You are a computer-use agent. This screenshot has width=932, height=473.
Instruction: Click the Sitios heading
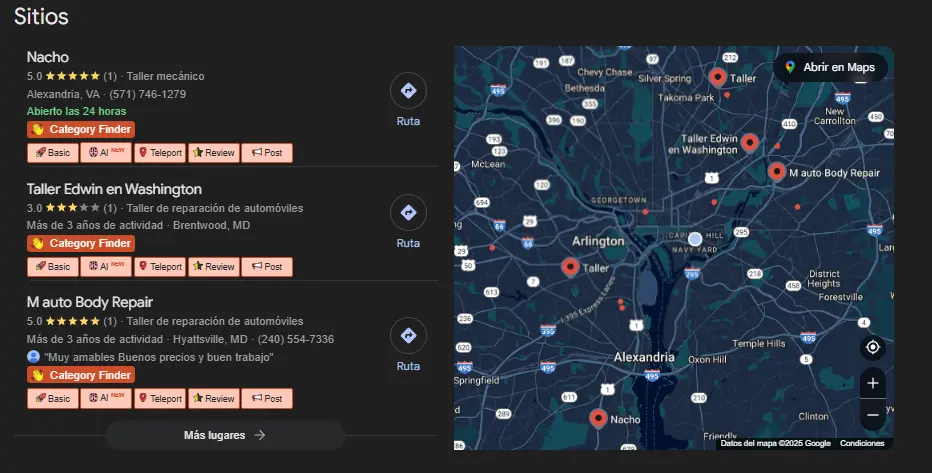tap(41, 16)
